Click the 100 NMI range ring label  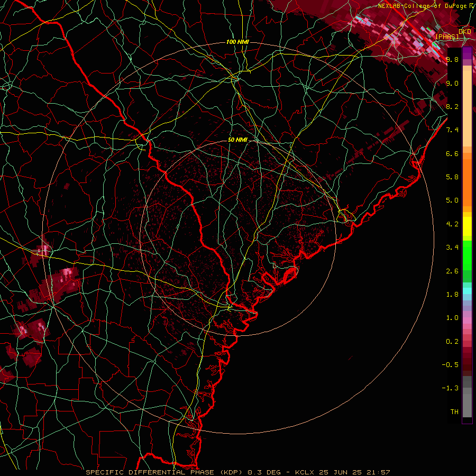pyautogui.click(x=237, y=42)
